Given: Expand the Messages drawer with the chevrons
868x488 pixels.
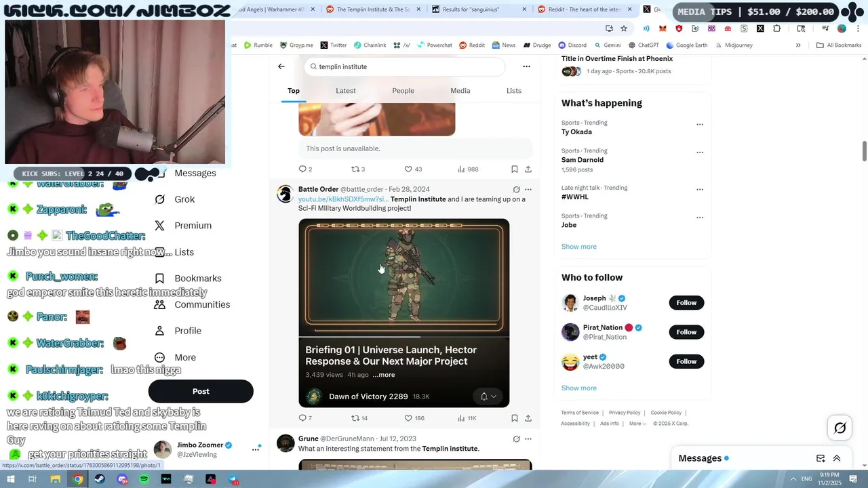Looking at the screenshot, I should coord(837,458).
